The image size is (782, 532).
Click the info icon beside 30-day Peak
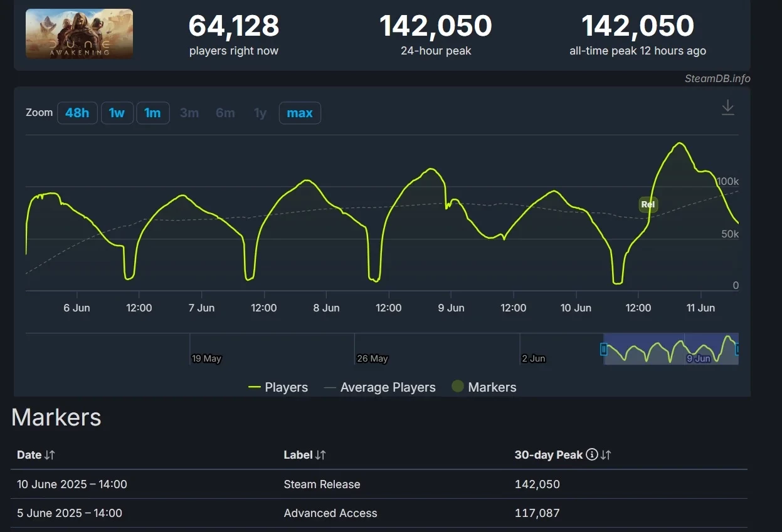[591, 455]
